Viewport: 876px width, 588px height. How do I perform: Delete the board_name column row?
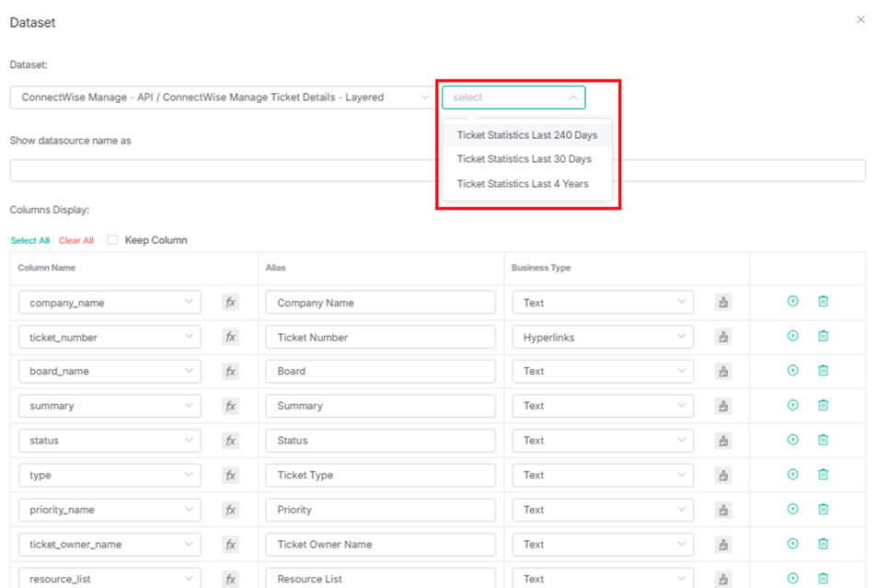[823, 370]
